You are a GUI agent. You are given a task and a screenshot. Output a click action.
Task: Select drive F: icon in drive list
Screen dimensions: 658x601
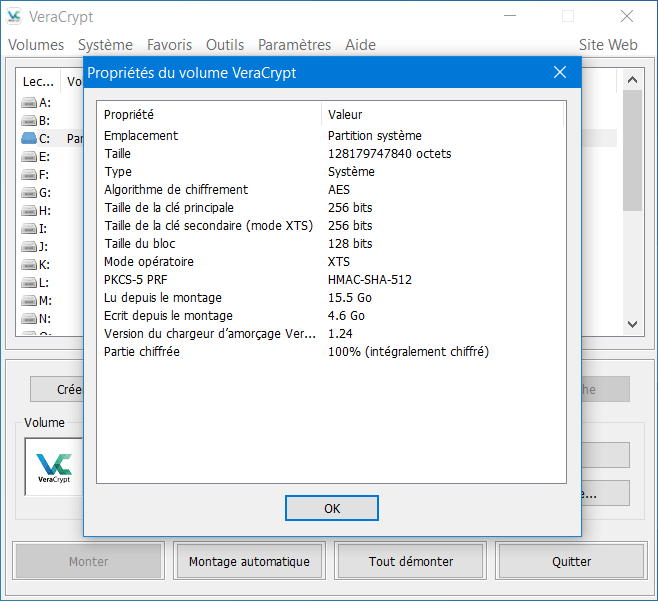click(x=29, y=175)
